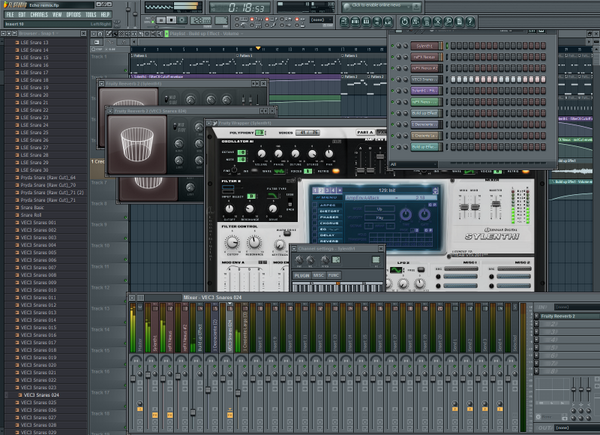Select Pryda Snare (Raw Cut)_64 in browser
600x435 pixels.
[48, 178]
